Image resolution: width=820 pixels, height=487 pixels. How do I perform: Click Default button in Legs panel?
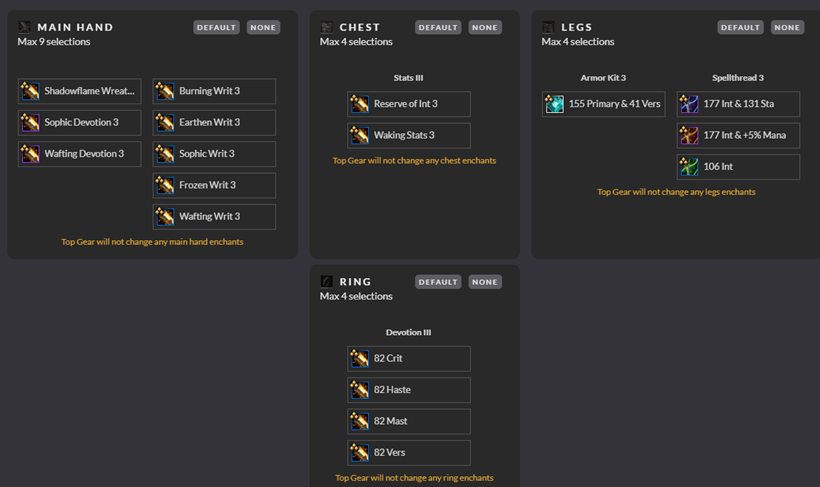[741, 27]
